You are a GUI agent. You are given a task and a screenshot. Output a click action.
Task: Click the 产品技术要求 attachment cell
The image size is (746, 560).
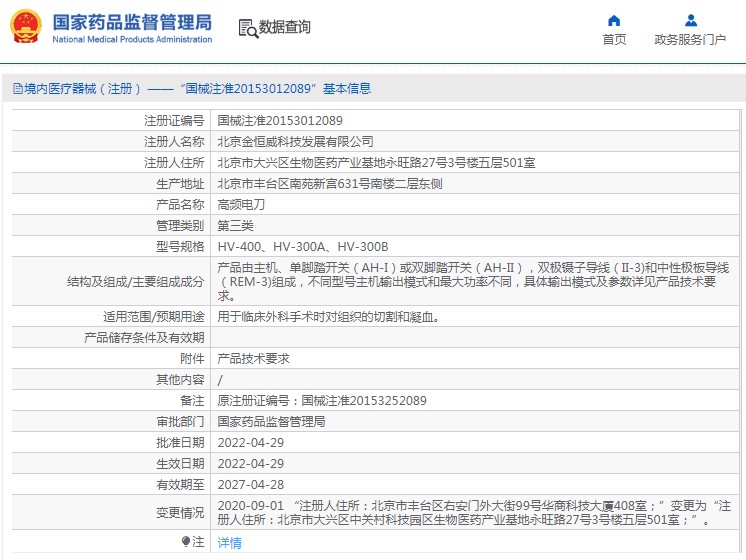254,358
